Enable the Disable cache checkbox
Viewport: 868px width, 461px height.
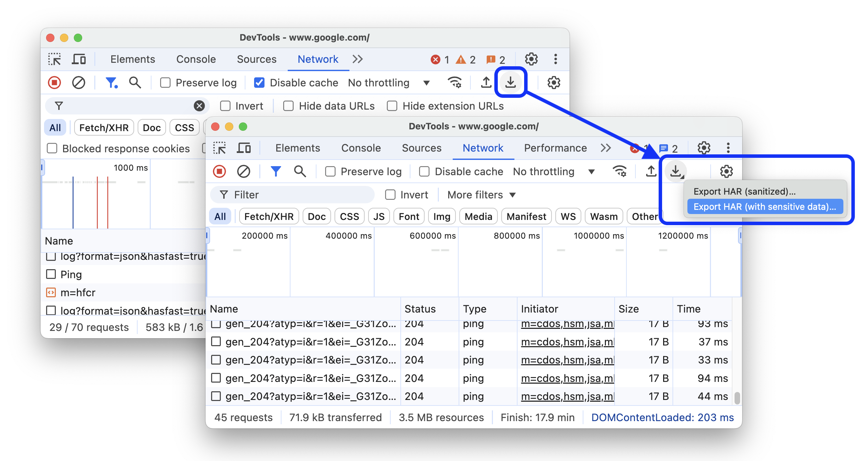(x=424, y=172)
